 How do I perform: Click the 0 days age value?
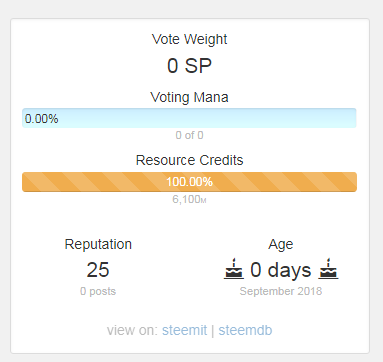point(281,270)
